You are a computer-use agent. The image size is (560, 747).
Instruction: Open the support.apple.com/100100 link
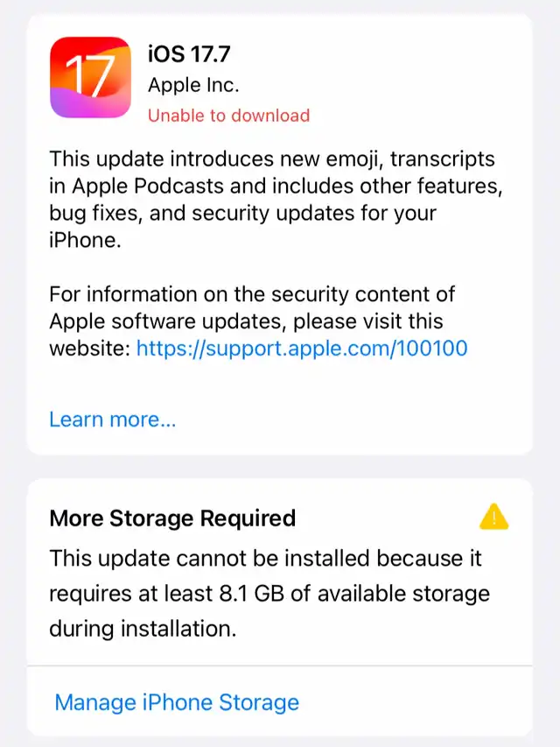coord(302,349)
